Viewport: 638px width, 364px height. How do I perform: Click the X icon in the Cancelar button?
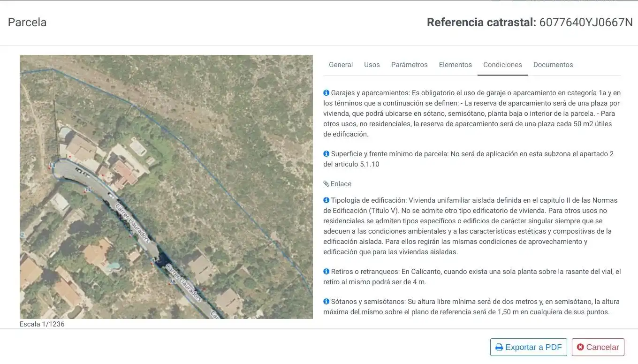point(580,347)
